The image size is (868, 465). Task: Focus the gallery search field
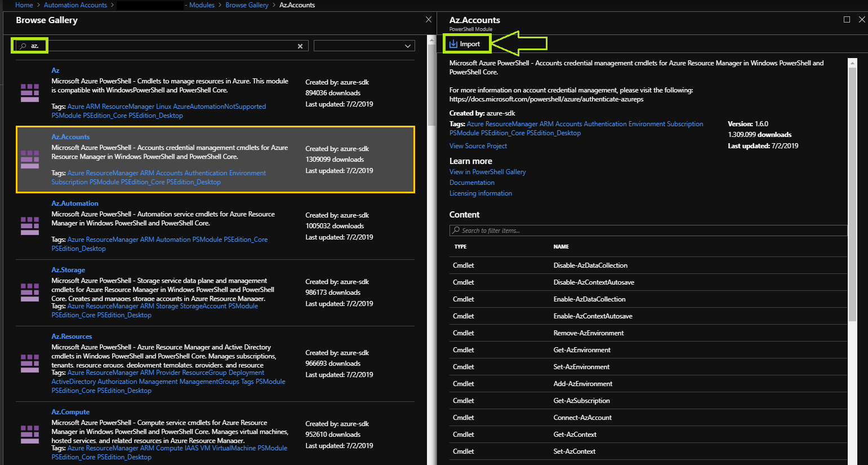coord(162,46)
